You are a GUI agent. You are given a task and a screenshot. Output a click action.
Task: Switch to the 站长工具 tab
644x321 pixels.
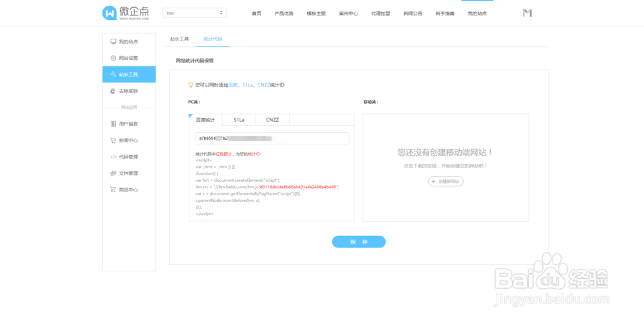tap(180, 39)
